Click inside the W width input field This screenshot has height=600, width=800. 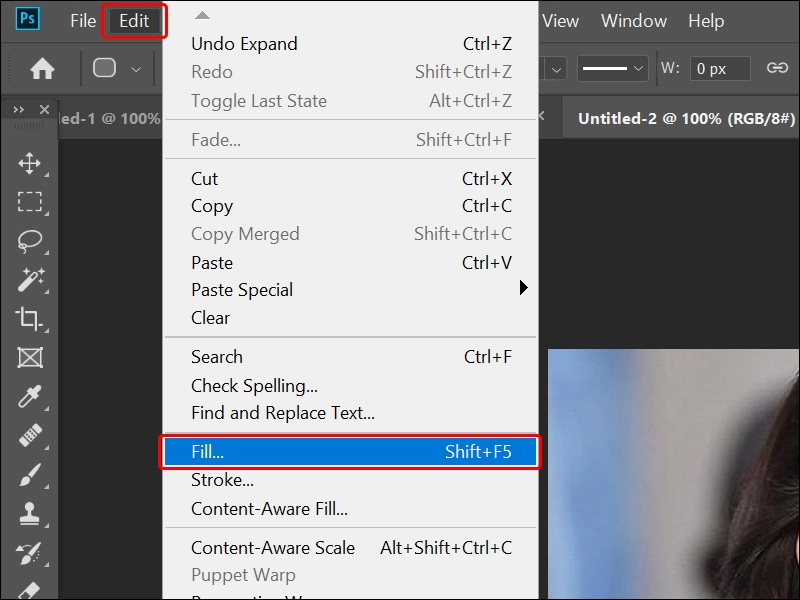719,68
